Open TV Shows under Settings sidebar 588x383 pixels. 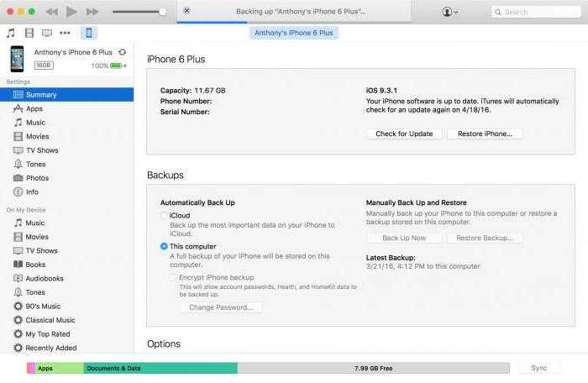point(66,150)
